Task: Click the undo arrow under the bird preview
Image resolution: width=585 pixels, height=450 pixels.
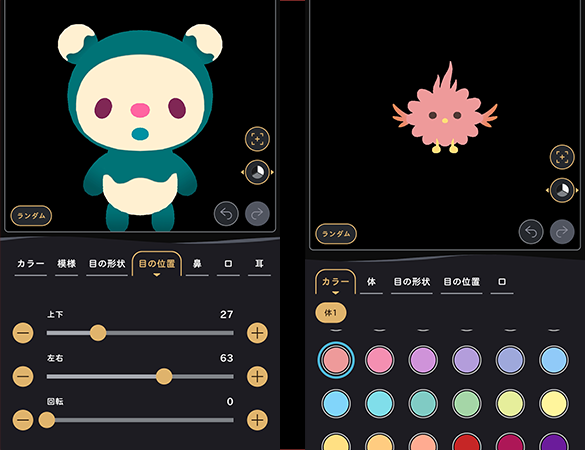Action: (x=531, y=232)
